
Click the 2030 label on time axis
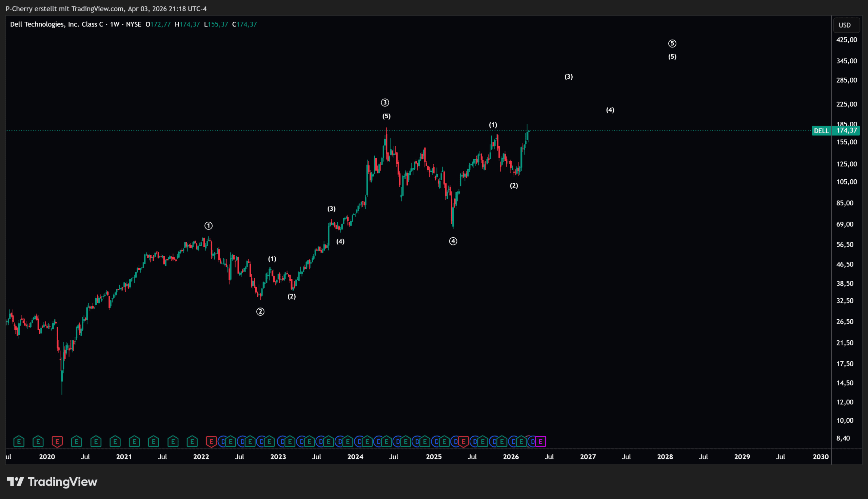click(x=821, y=457)
